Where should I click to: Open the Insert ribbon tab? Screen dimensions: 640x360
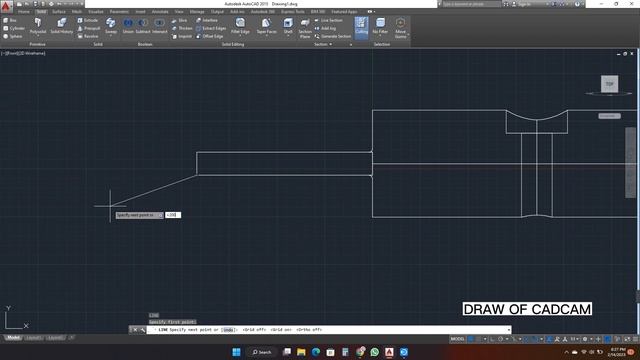coord(140,12)
